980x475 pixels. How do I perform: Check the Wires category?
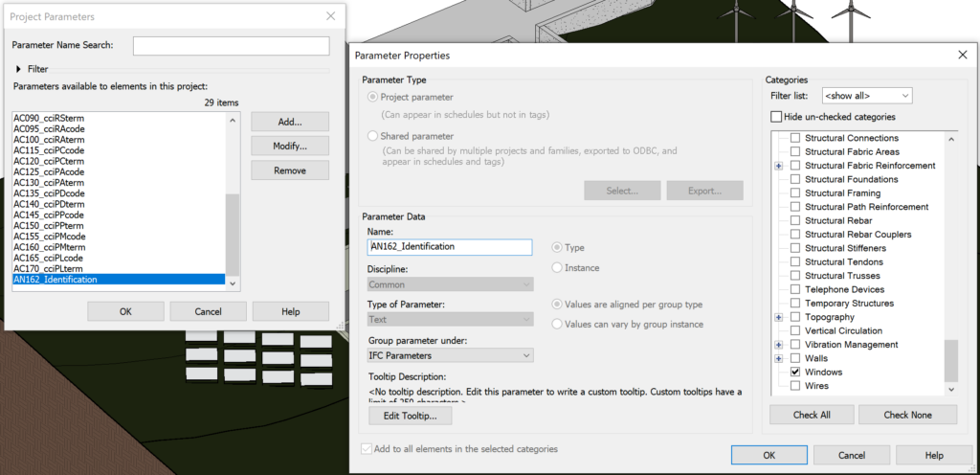795,386
